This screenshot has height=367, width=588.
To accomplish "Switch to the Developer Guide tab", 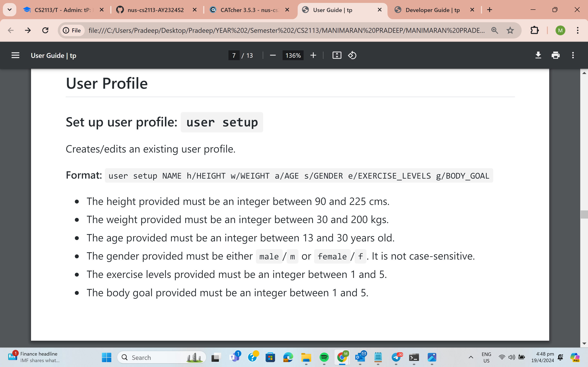I will (432, 10).
